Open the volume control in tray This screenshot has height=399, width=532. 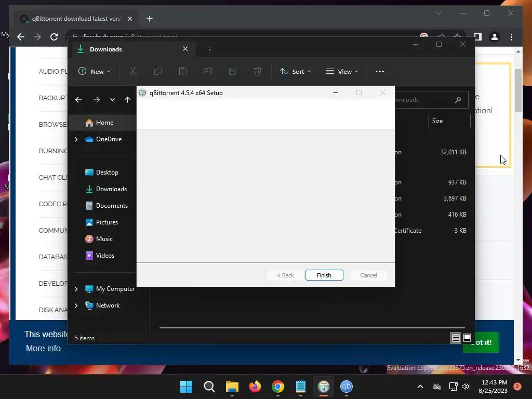coord(465,387)
